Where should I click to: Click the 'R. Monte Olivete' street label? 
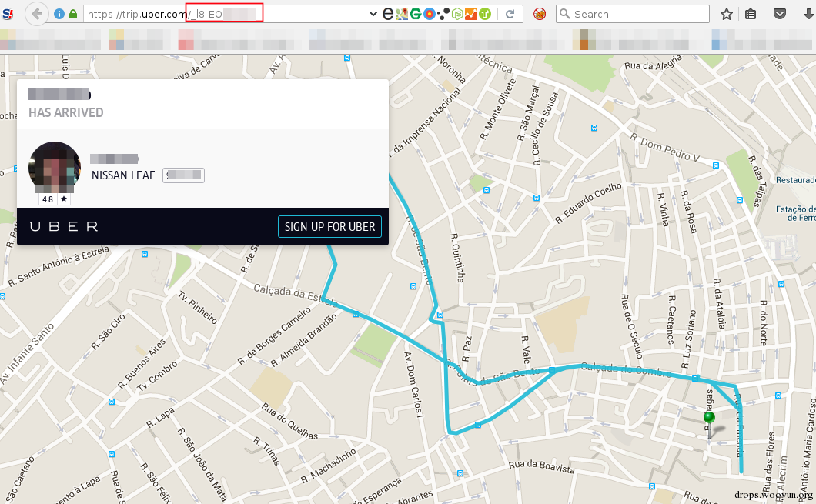pos(497,109)
